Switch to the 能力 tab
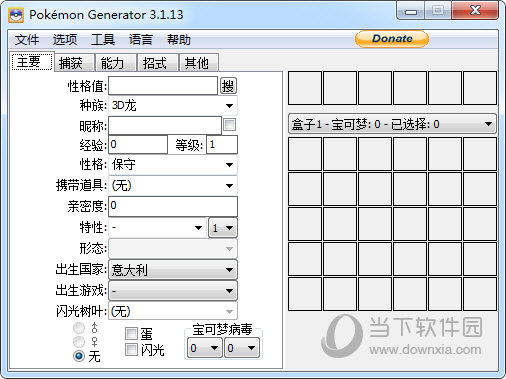Screen dimensions: 506x379 click(116, 63)
